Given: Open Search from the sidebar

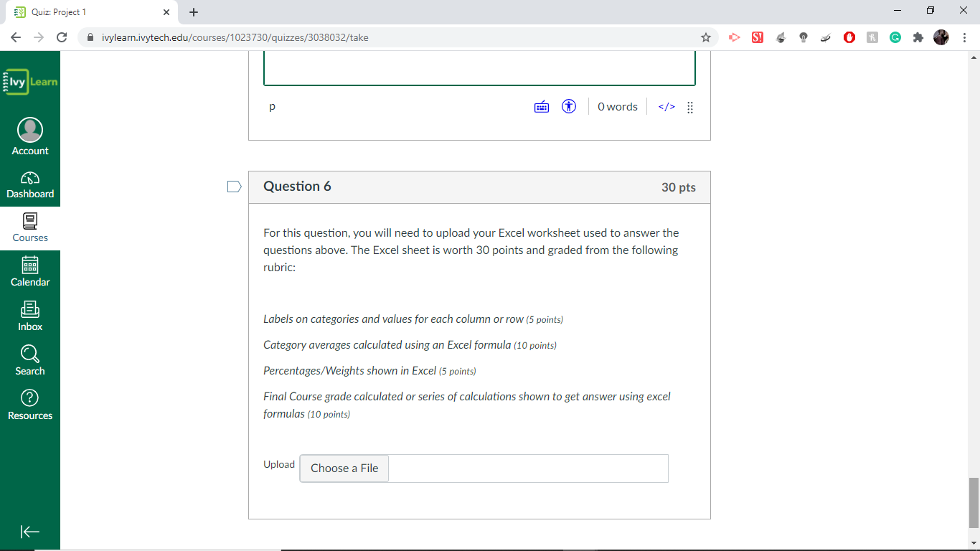Looking at the screenshot, I should point(29,360).
